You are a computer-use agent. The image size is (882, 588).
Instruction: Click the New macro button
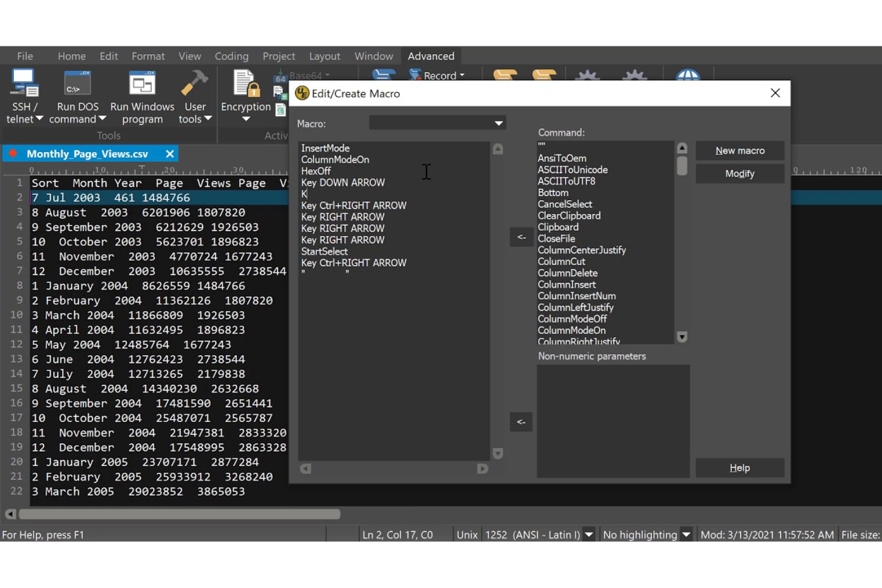(740, 150)
